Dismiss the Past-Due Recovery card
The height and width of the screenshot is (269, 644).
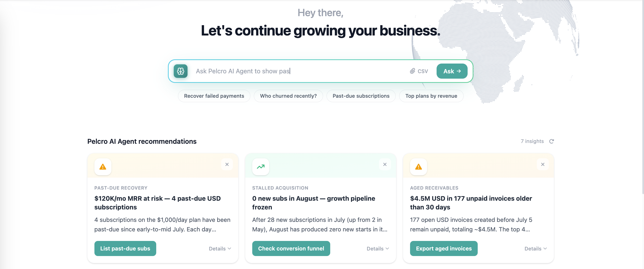[x=227, y=164]
